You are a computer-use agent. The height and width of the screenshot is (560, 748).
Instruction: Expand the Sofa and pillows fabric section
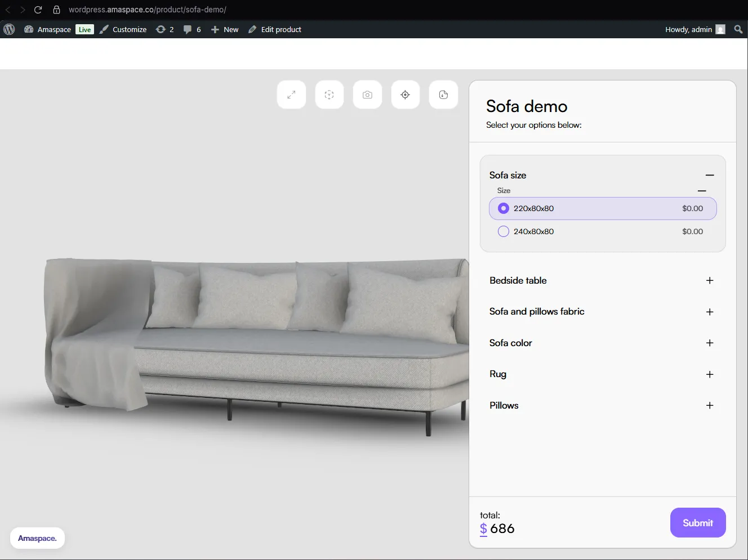coord(710,312)
